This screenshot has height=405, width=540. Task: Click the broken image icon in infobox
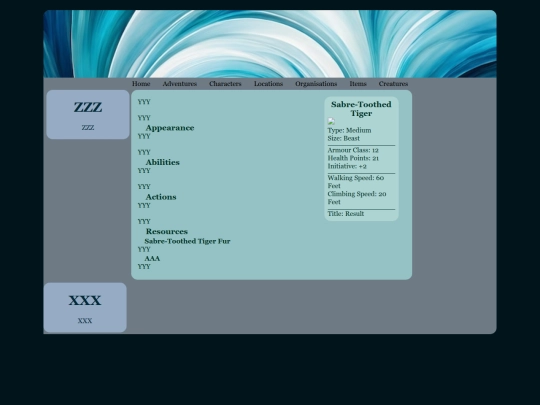pos(331,121)
